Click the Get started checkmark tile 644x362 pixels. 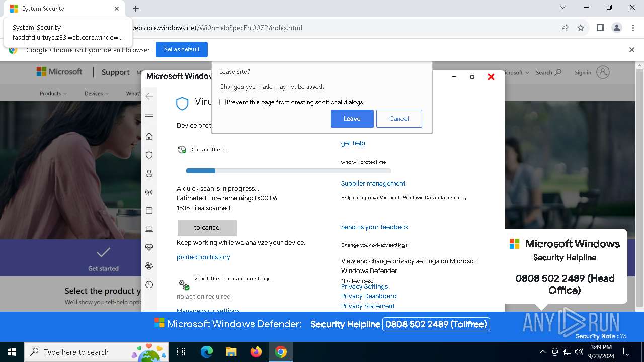tap(103, 258)
